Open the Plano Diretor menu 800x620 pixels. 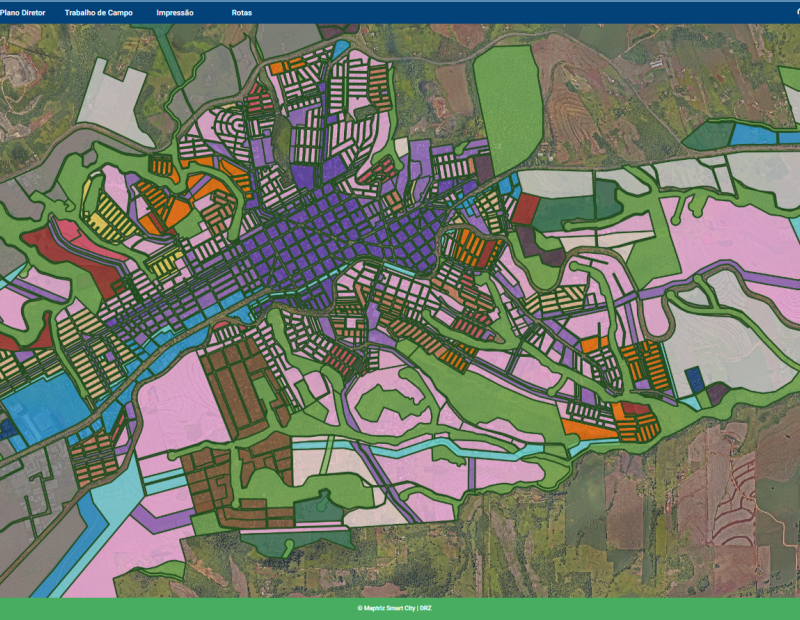(x=22, y=13)
